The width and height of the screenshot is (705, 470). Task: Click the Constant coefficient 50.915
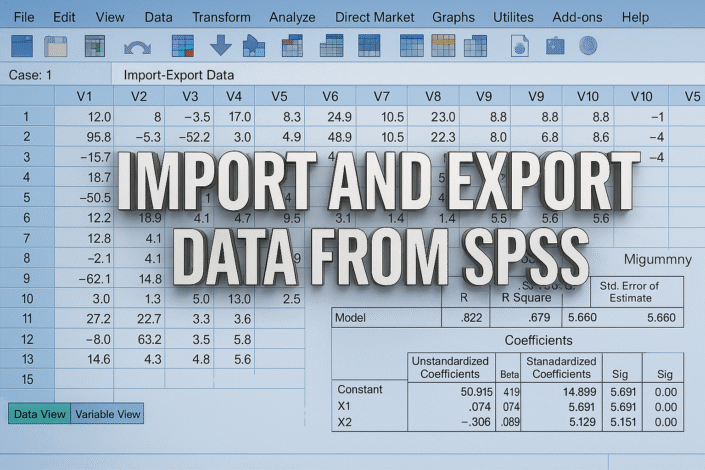476,392
